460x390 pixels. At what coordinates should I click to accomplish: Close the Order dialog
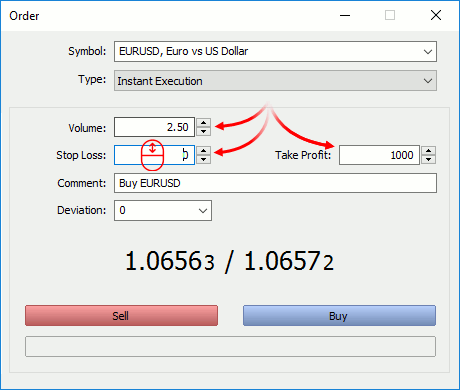[x=436, y=15]
